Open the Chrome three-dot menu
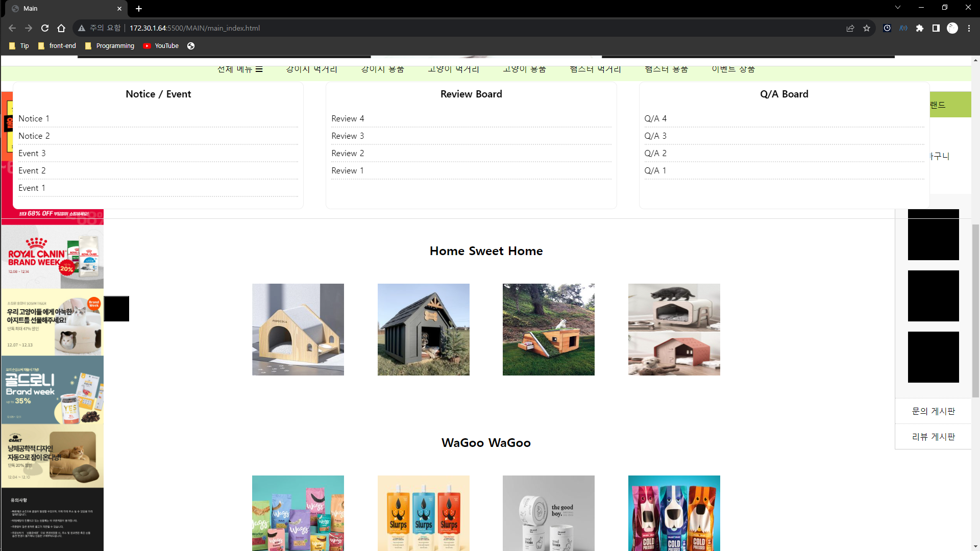This screenshot has height=551, width=980. click(969, 28)
